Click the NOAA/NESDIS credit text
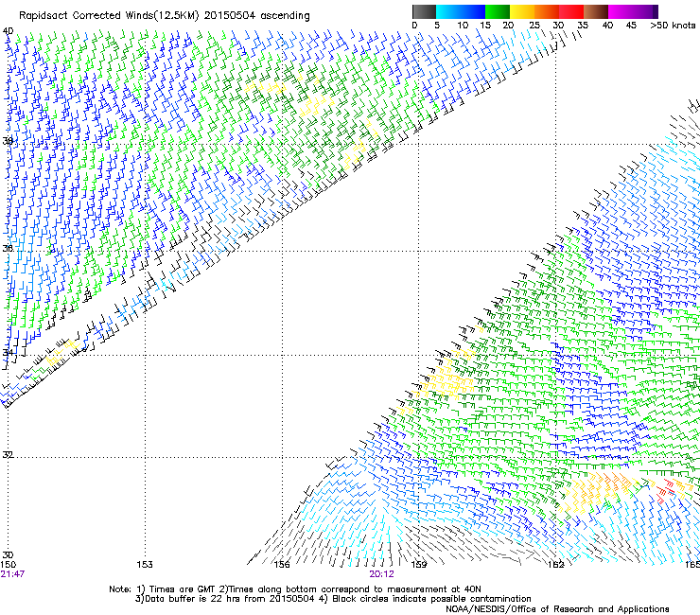This screenshot has width=700, height=615. point(557,609)
